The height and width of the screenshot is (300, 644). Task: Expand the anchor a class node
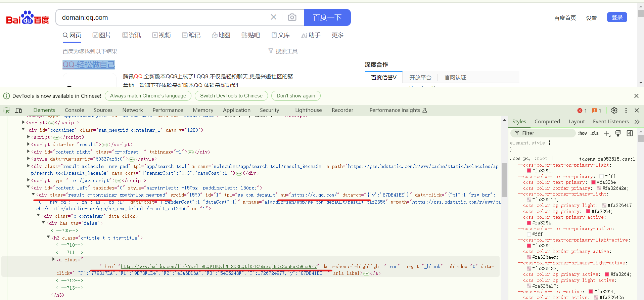[x=53, y=259]
